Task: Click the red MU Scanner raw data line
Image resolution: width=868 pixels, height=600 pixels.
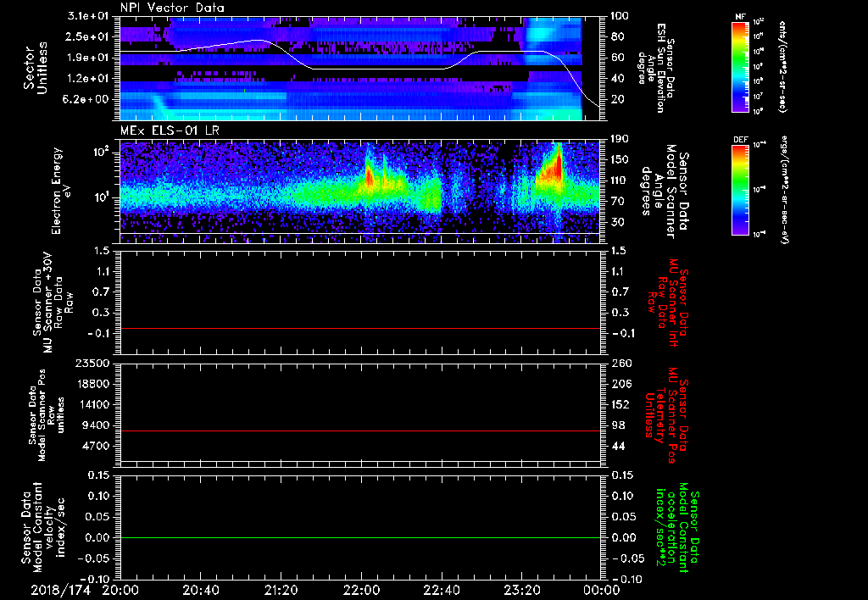Action: [x=359, y=328]
